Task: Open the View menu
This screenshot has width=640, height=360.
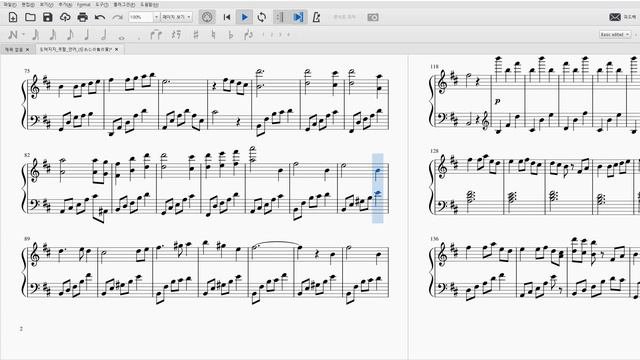Action: 47,4
